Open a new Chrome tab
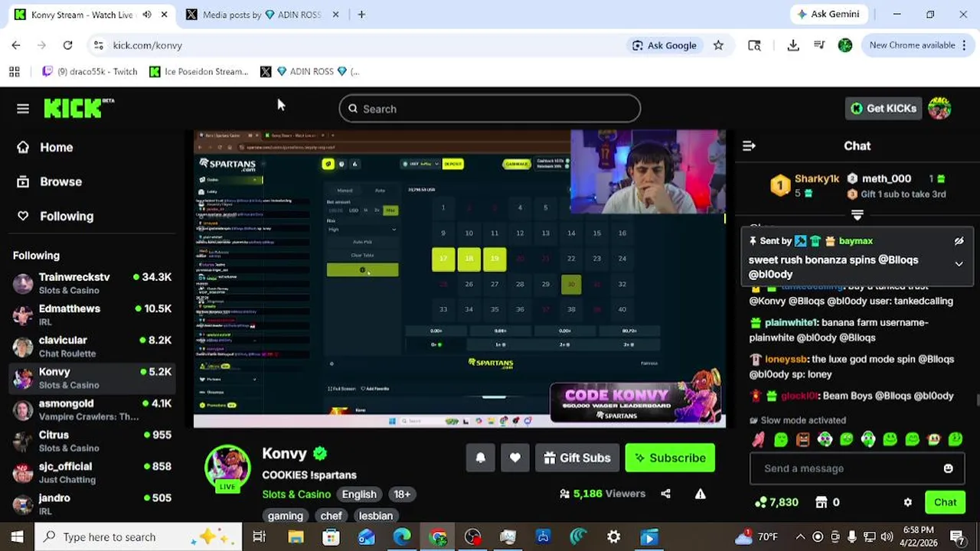 361,15
